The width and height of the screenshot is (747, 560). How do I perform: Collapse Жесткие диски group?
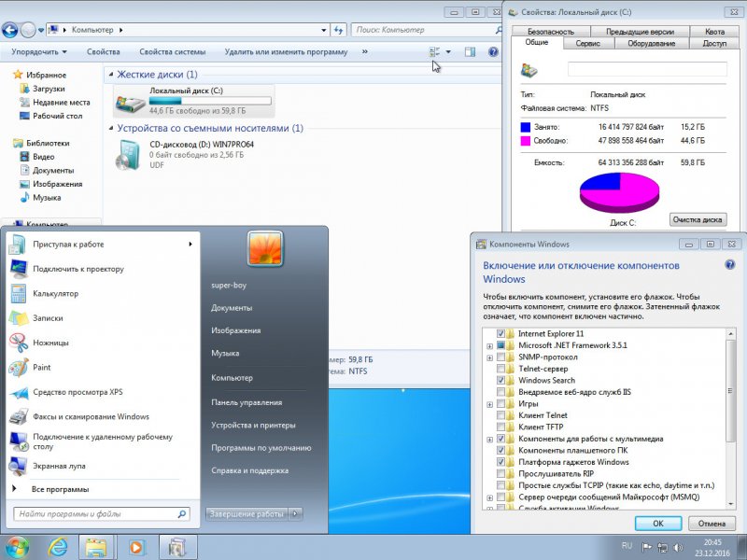pos(111,75)
